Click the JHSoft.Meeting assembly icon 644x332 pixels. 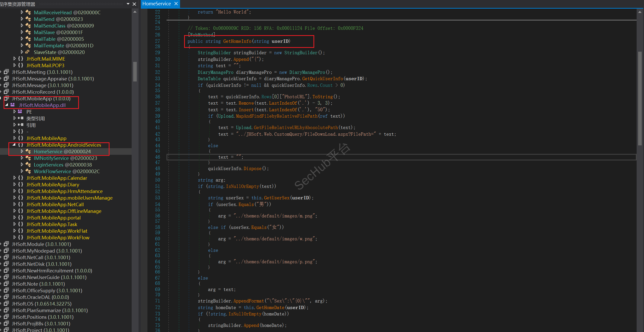pyautogui.click(x=6, y=72)
